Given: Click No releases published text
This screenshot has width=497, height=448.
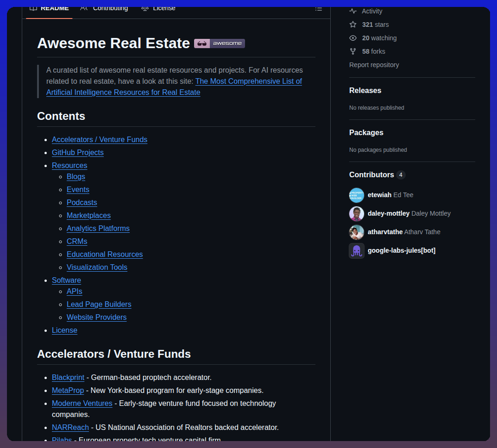Looking at the screenshot, I should (377, 108).
